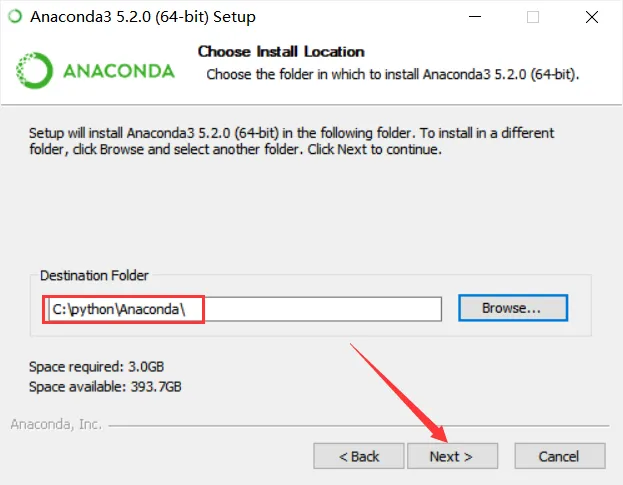Cancel the Anaconda installation
This screenshot has height=485, width=623.
[x=560, y=456]
